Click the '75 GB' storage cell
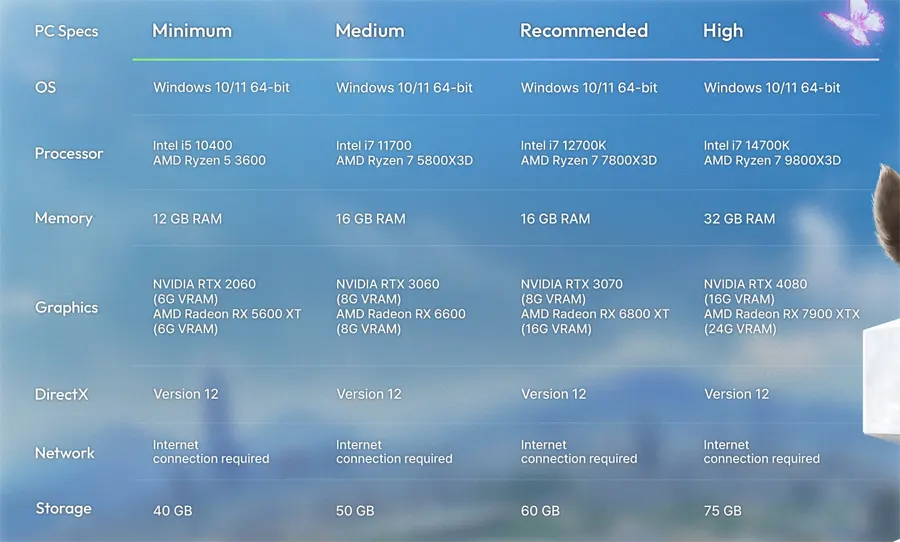Viewport: 900px width, 542px height. click(x=723, y=510)
